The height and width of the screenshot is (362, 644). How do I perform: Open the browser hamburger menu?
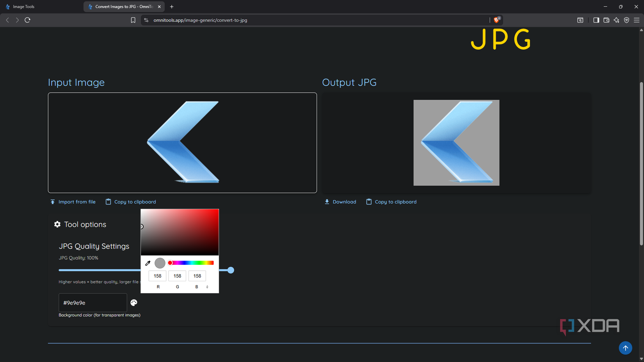pos(637,20)
